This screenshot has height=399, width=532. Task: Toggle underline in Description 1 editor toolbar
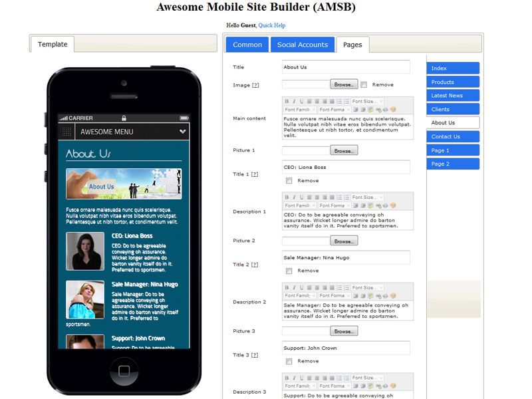[x=302, y=197]
